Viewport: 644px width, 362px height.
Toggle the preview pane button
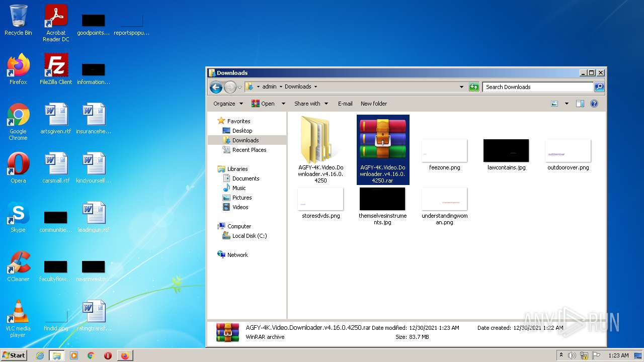tap(580, 104)
